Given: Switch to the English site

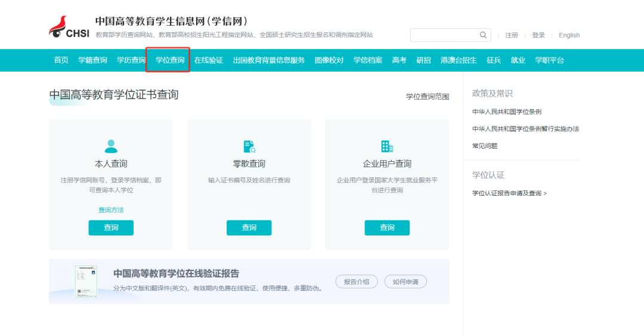Looking at the screenshot, I should [569, 35].
